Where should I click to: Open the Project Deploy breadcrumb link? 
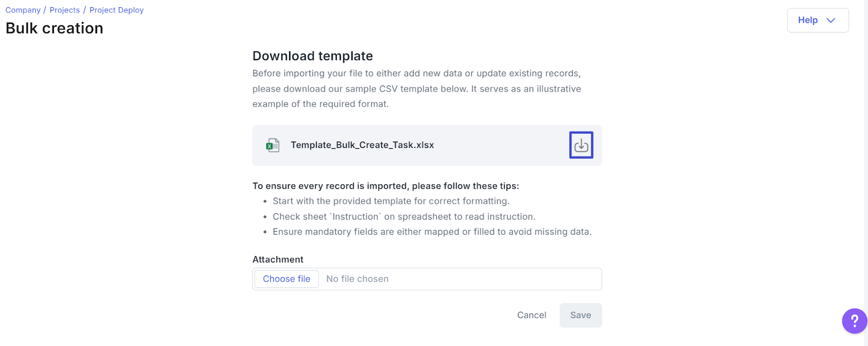117,10
